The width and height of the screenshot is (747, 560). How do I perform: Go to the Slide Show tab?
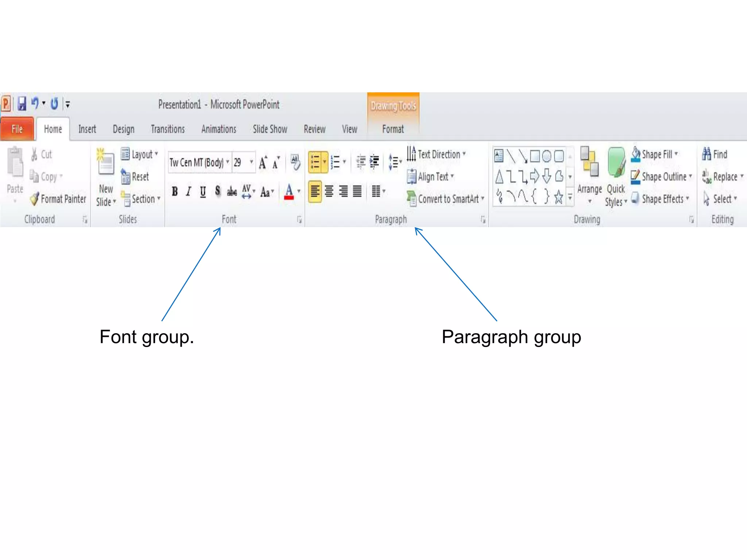270,129
